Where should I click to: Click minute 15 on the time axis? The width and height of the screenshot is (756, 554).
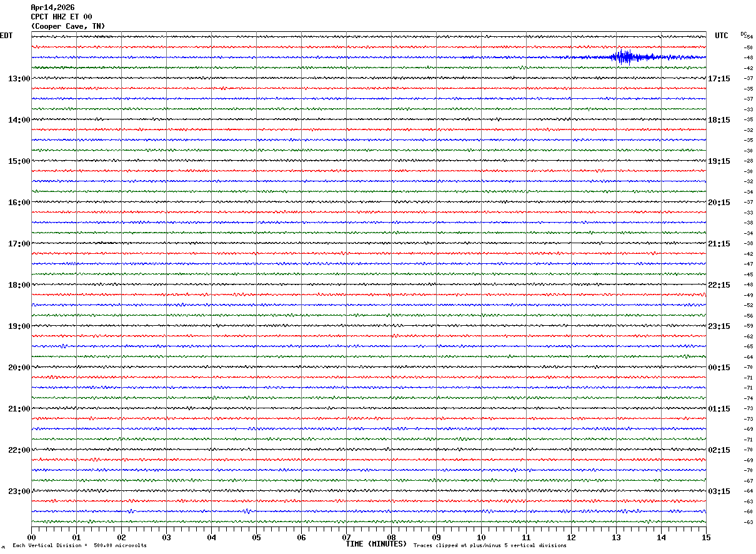click(x=705, y=537)
